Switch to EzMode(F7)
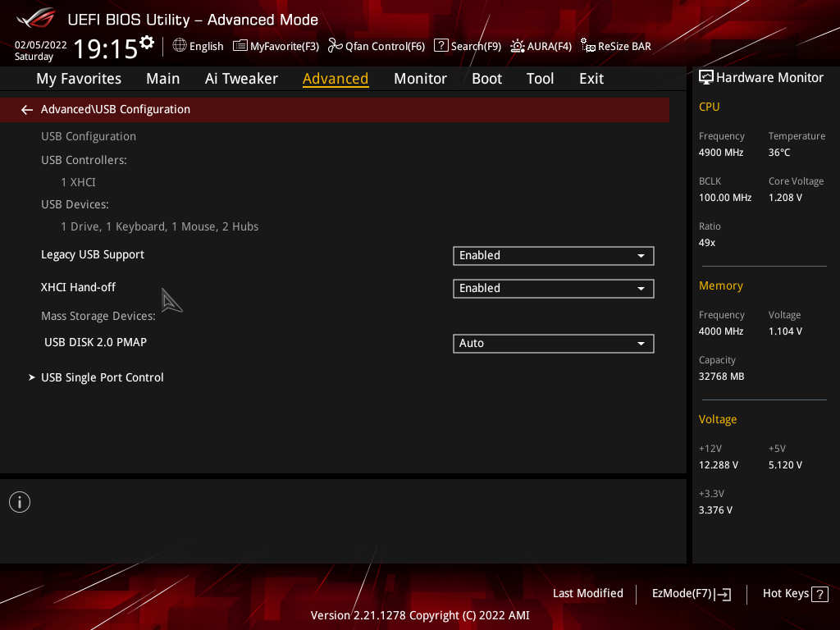The width and height of the screenshot is (840, 630). pos(691,594)
